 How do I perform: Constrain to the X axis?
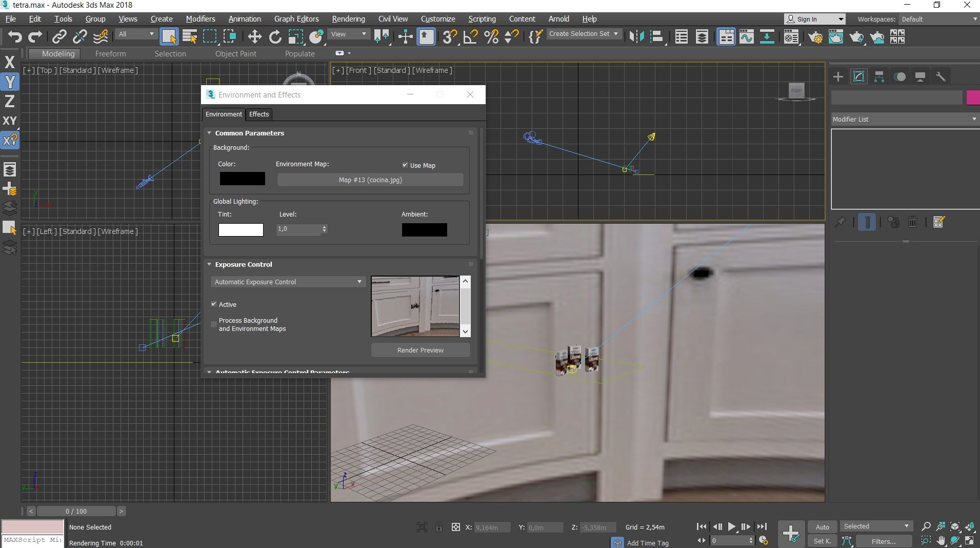10,62
